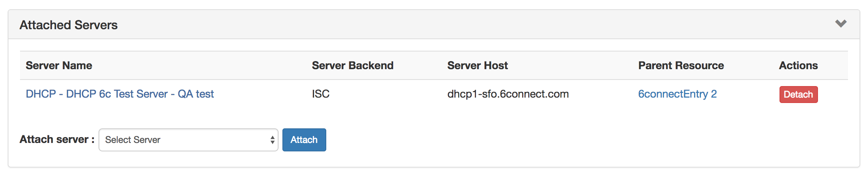The height and width of the screenshot is (176, 868).
Task: Click empty space in Attached Servers heading bar
Action: point(462,25)
